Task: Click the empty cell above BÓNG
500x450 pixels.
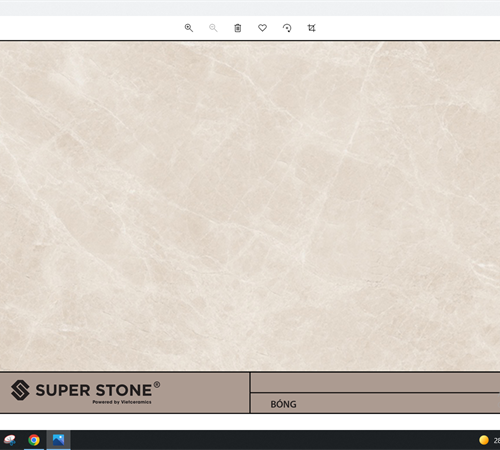Action: (375, 382)
